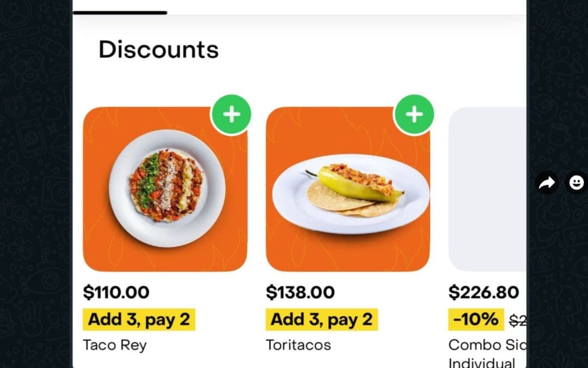Click the $226.80 discounted price

pyautogui.click(x=483, y=292)
